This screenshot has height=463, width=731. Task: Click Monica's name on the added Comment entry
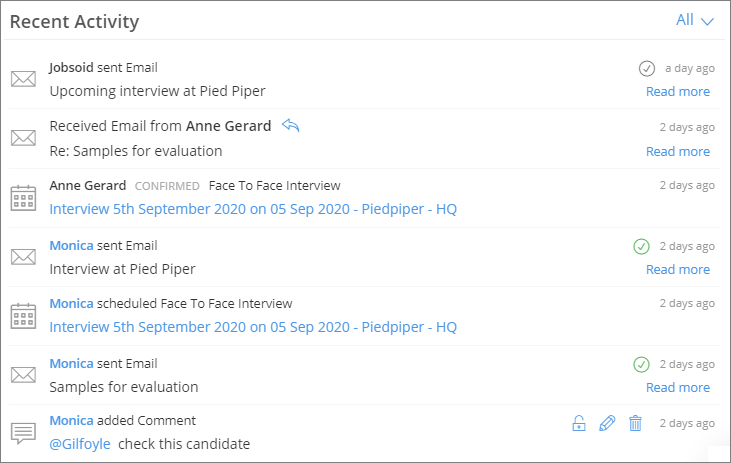coord(71,421)
